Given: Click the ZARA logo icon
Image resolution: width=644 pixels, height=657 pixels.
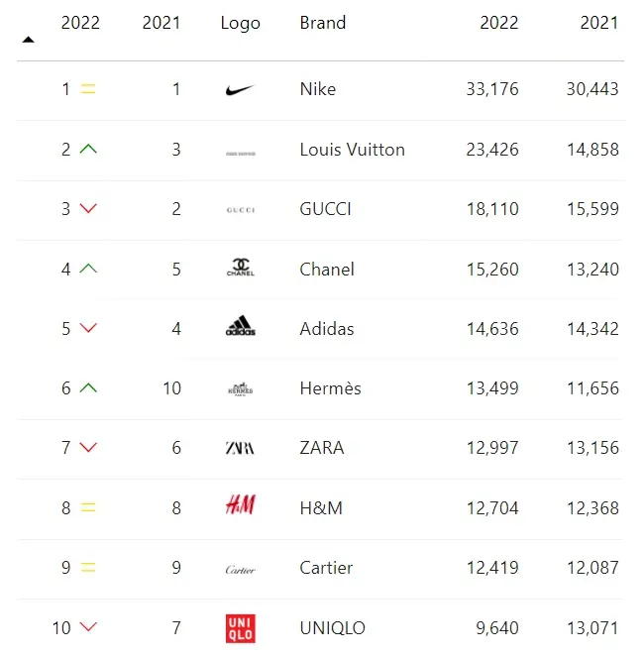Looking at the screenshot, I should [x=240, y=448].
